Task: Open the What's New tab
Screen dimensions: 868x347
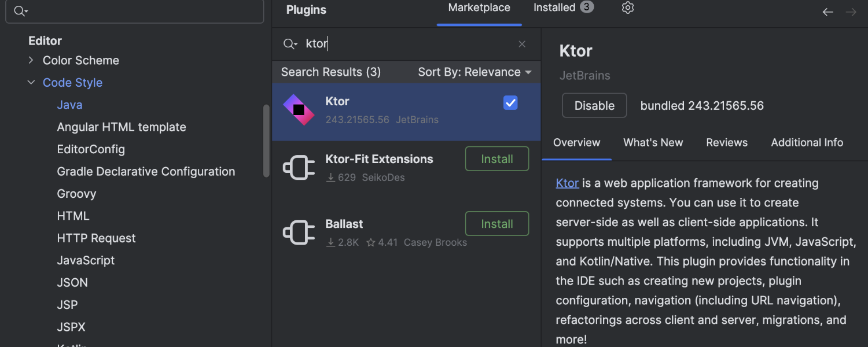Action: point(653,143)
